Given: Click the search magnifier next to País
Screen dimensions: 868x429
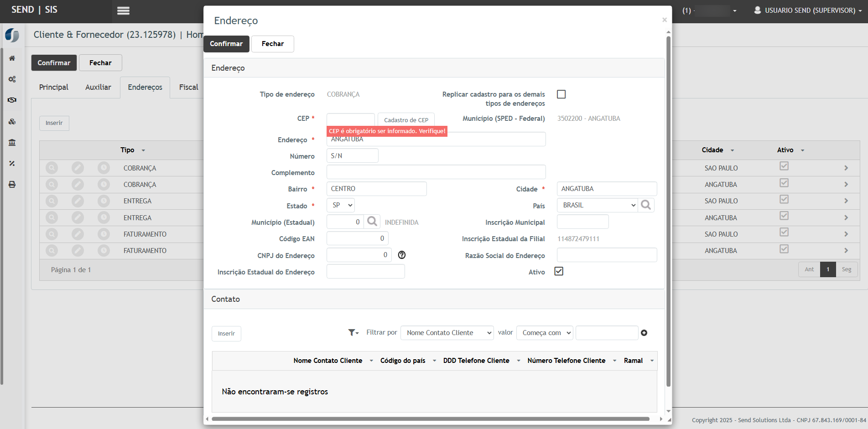Looking at the screenshot, I should point(646,205).
